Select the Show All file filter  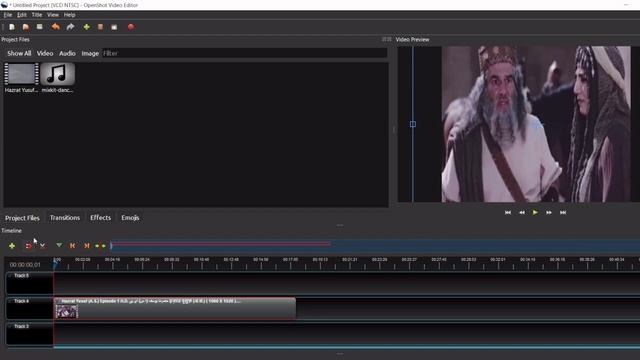19,53
